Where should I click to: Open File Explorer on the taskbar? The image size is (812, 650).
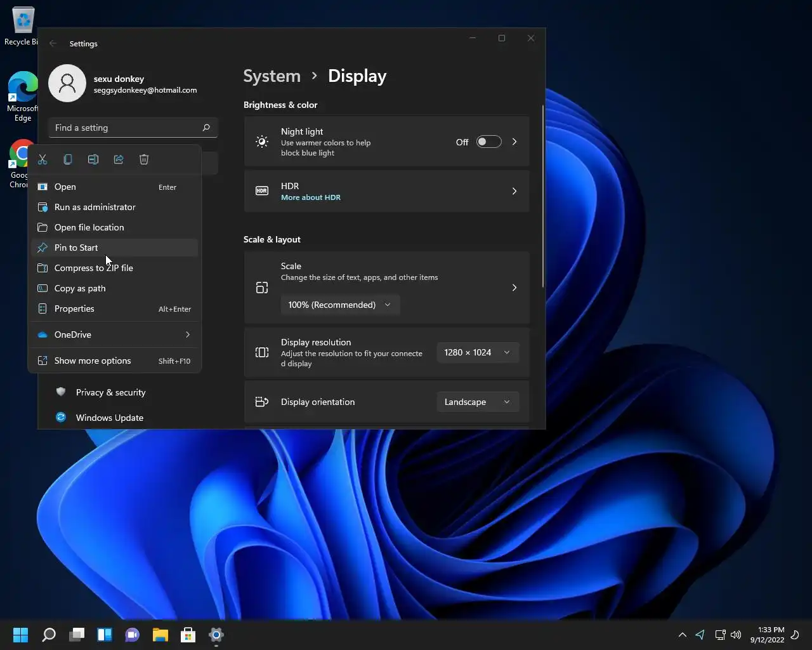click(x=160, y=635)
